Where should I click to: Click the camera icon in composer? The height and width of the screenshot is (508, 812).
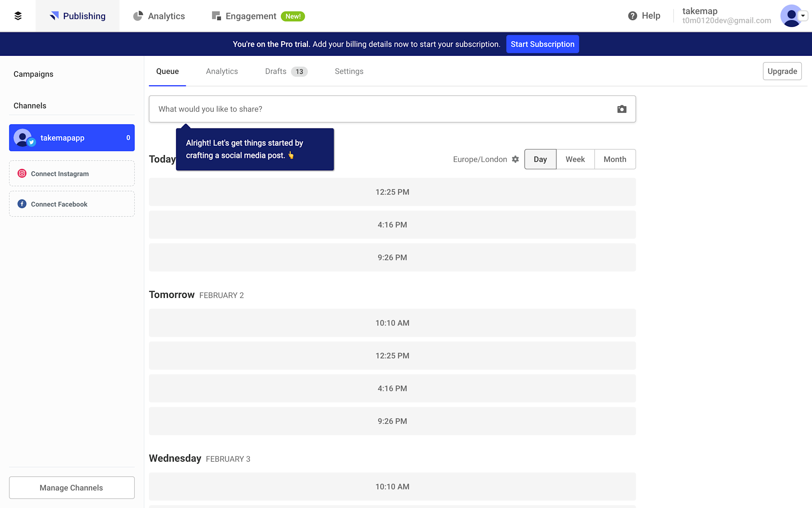(622, 109)
